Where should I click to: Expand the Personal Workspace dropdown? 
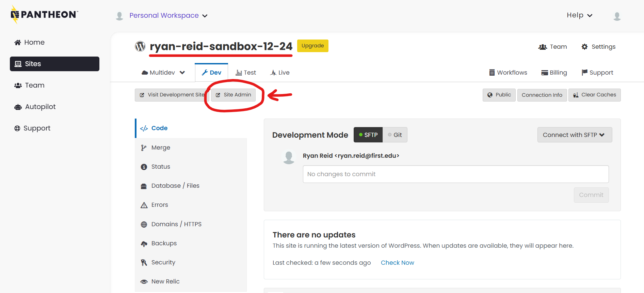click(x=168, y=15)
